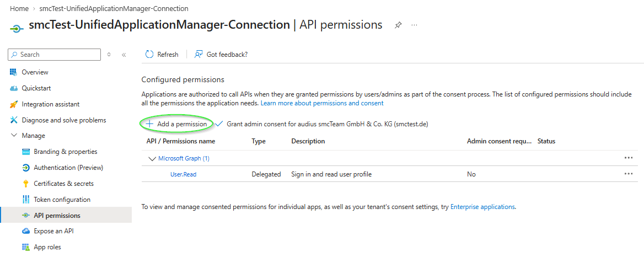Click the API permissions sidebar icon
The image size is (644, 257).
tap(26, 216)
